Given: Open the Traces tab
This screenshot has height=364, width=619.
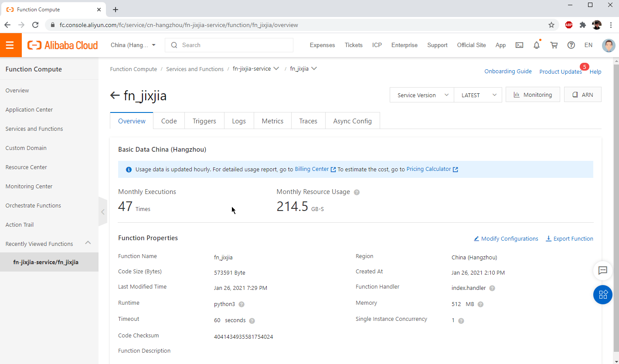Looking at the screenshot, I should pyautogui.click(x=308, y=121).
